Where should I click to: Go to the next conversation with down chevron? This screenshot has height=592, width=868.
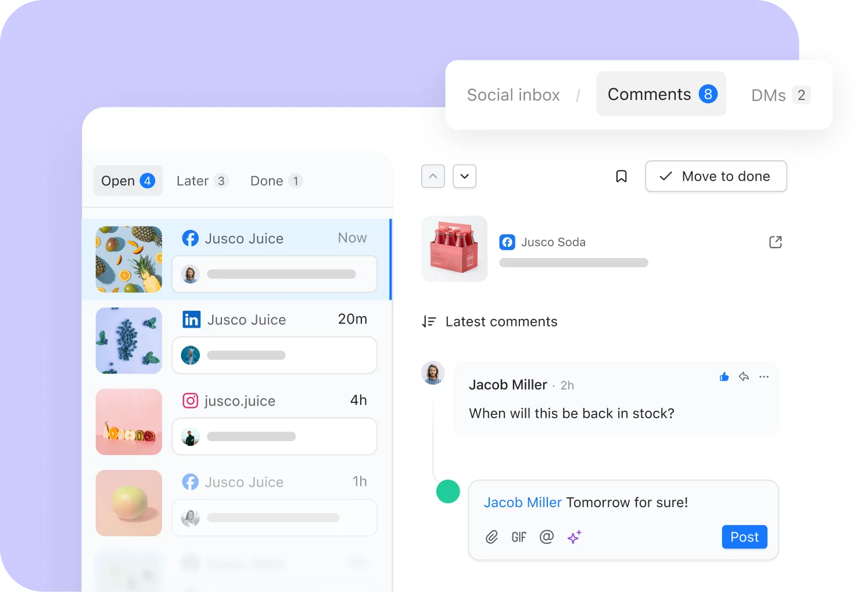tap(464, 177)
